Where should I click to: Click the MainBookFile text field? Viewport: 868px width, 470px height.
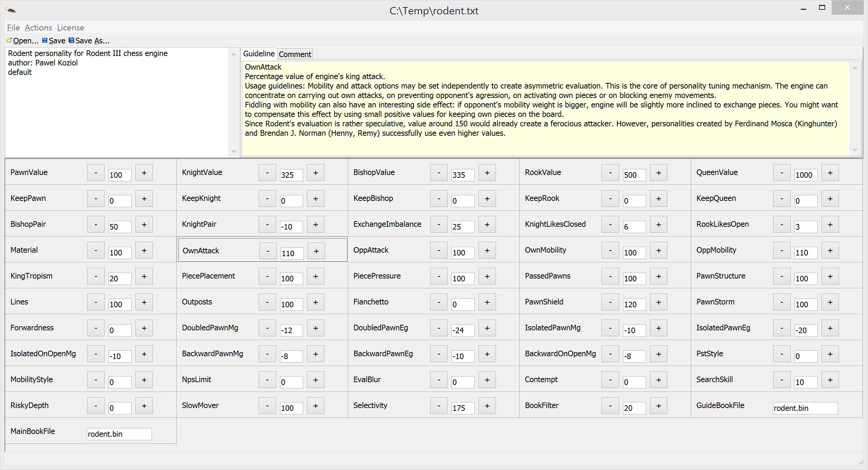click(x=119, y=434)
